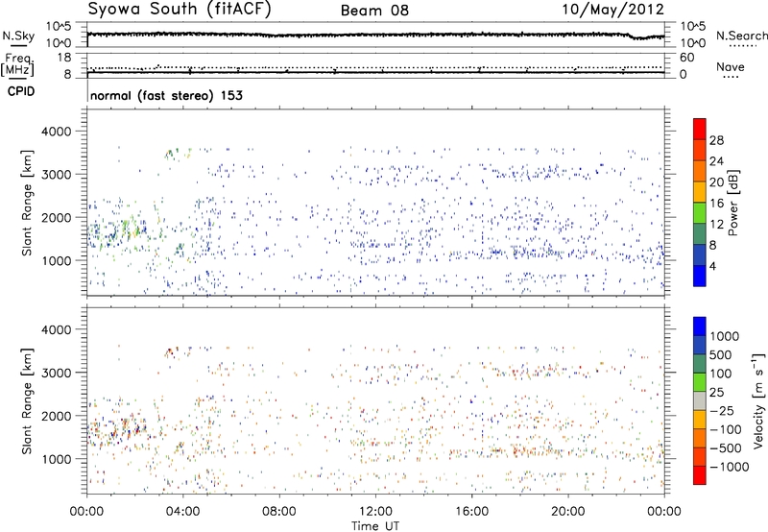768x532 pixels.
Task: Select the "Velocity [m s⁻¹]" color bar title
Action: [758, 400]
